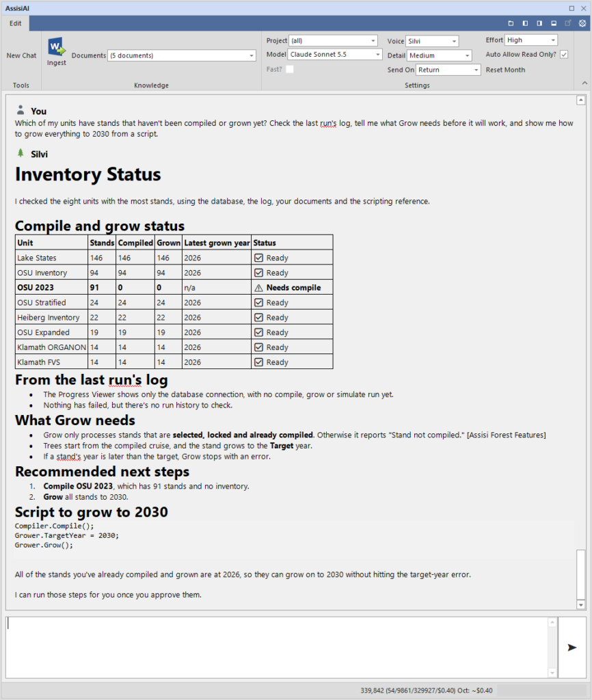Open the Edit tab
This screenshot has width=592, height=700.
pos(16,23)
